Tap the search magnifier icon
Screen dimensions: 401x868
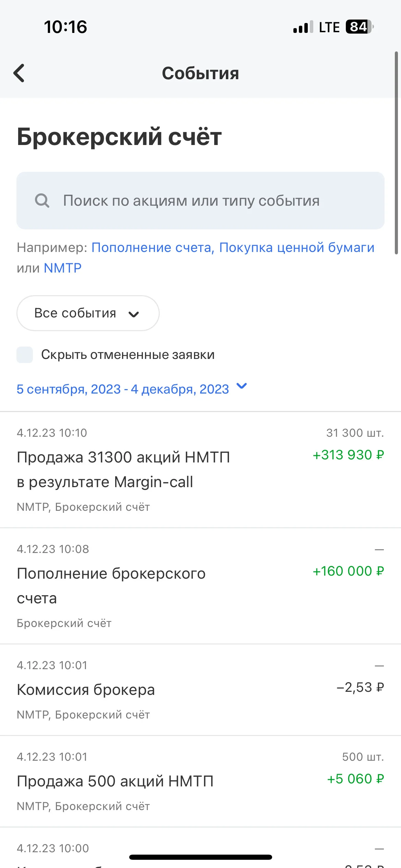(x=42, y=201)
